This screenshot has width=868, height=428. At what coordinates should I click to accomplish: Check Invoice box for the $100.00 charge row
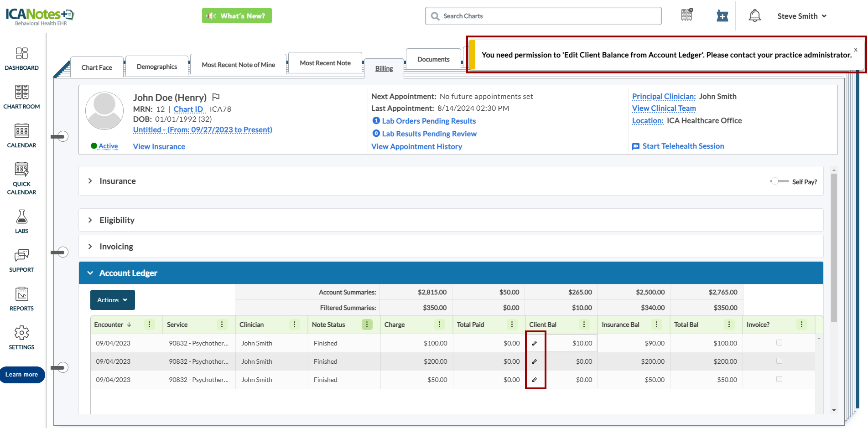[x=779, y=343]
